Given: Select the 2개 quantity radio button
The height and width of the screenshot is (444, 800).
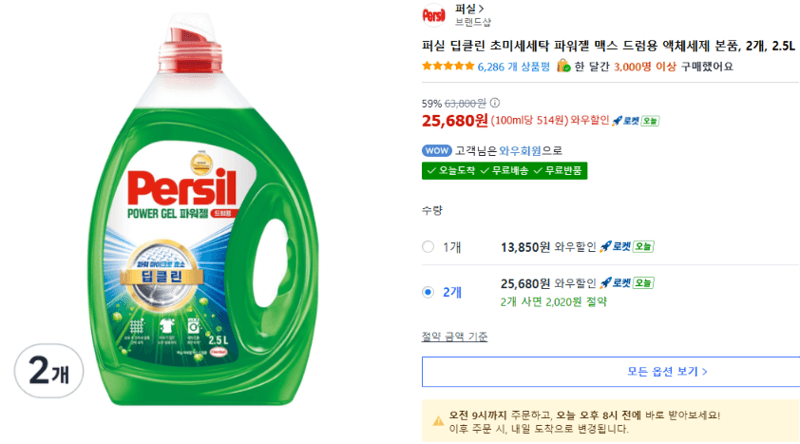Looking at the screenshot, I should (x=428, y=292).
